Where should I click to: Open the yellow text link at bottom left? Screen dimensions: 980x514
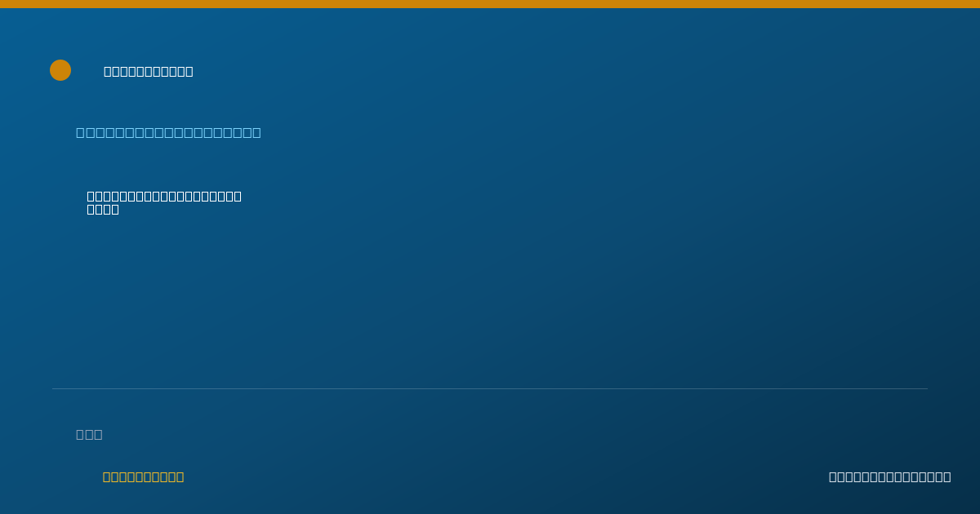[x=143, y=476]
